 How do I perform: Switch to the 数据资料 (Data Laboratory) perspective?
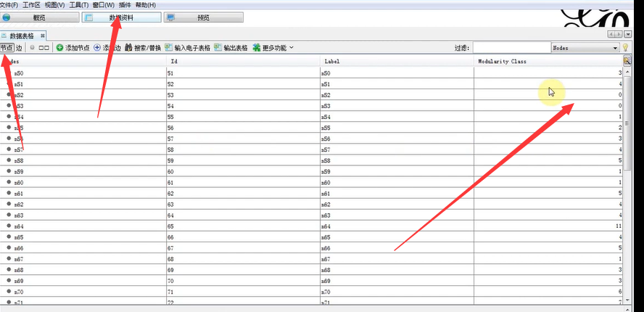[x=121, y=17]
